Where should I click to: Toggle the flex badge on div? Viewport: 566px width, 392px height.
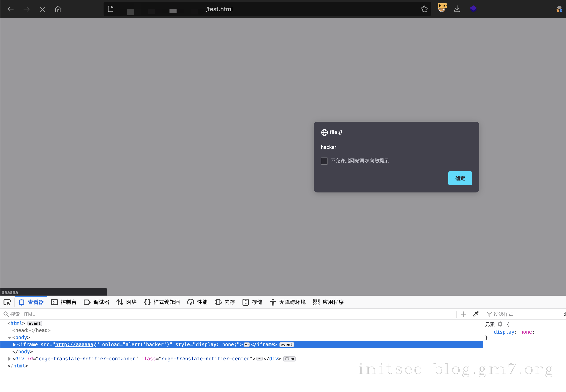pyautogui.click(x=289, y=359)
